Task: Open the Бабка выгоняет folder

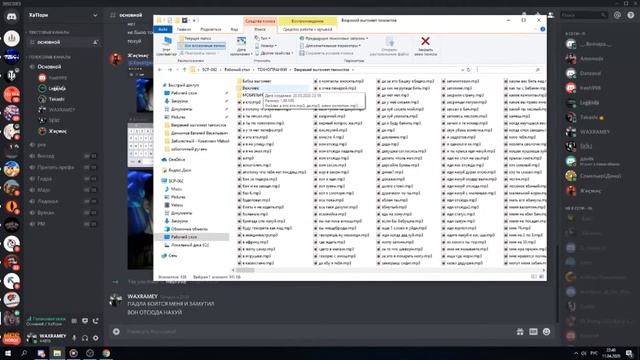Action: coord(255,81)
